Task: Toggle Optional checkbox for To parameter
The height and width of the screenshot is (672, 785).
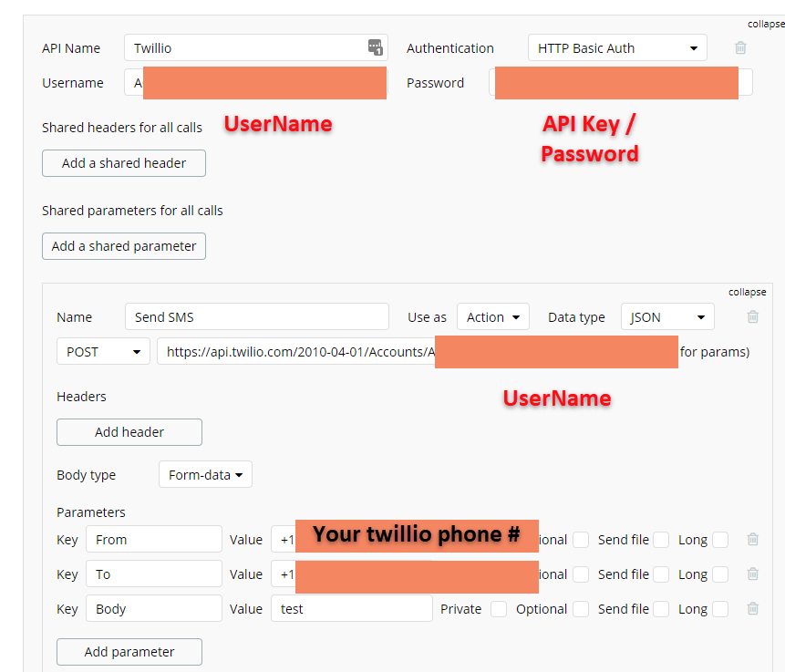Action: (581, 574)
